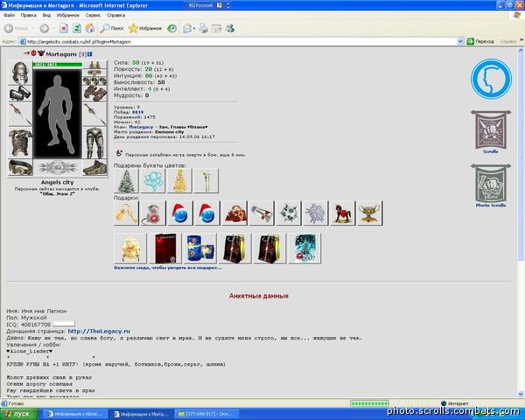Click the boots equipment slot

pos(94,167)
